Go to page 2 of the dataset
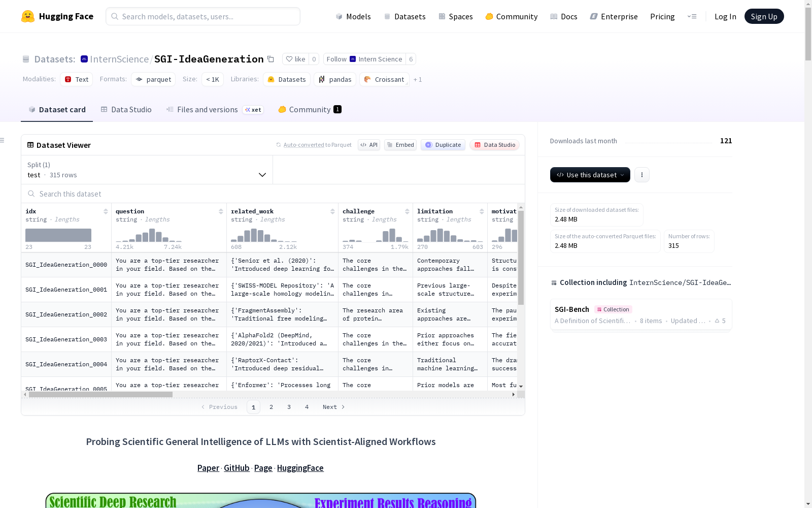812x508 pixels. (272, 407)
